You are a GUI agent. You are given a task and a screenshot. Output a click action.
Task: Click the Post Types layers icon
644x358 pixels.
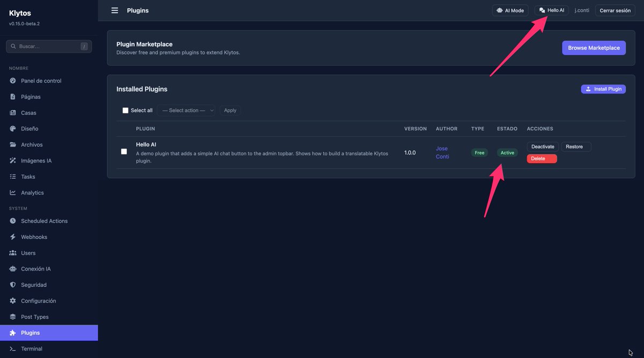pos(13,317)
